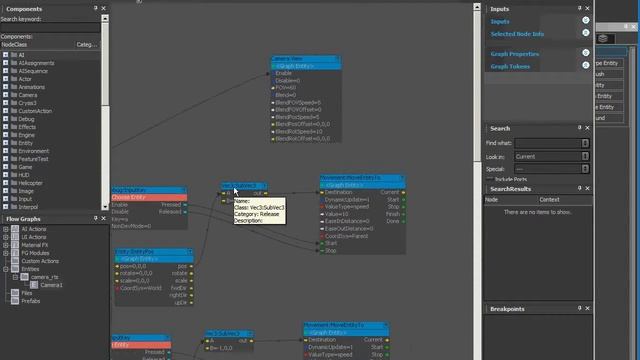640x360 pixels.
Task: Click the Components list scrollbar up arrow
Action: tap(105, 18)
